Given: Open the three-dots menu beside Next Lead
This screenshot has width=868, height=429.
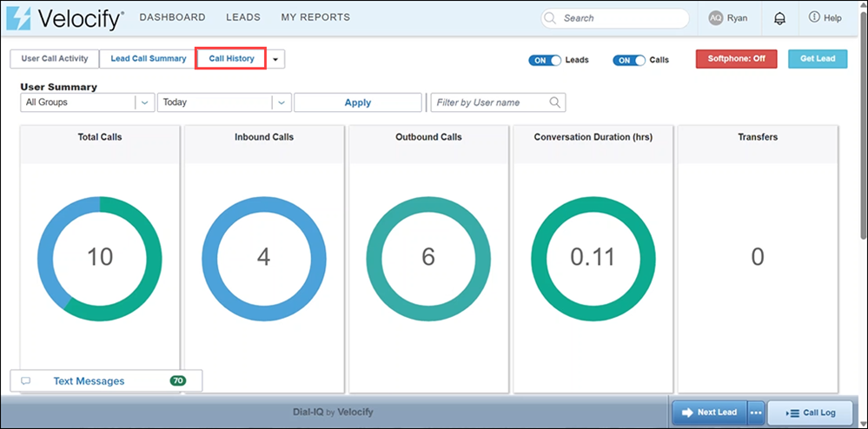Looking at the screenshot, I should coord(757,412).
